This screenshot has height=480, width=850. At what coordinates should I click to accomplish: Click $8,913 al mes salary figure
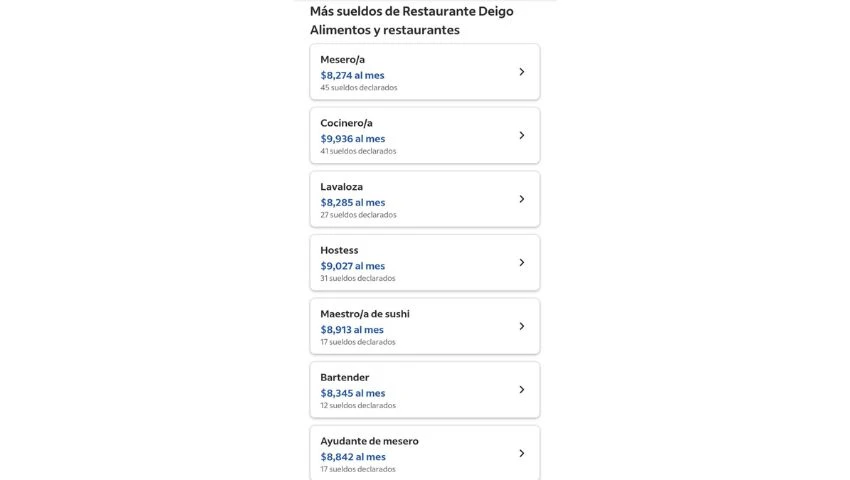click(x=352, y=330)
